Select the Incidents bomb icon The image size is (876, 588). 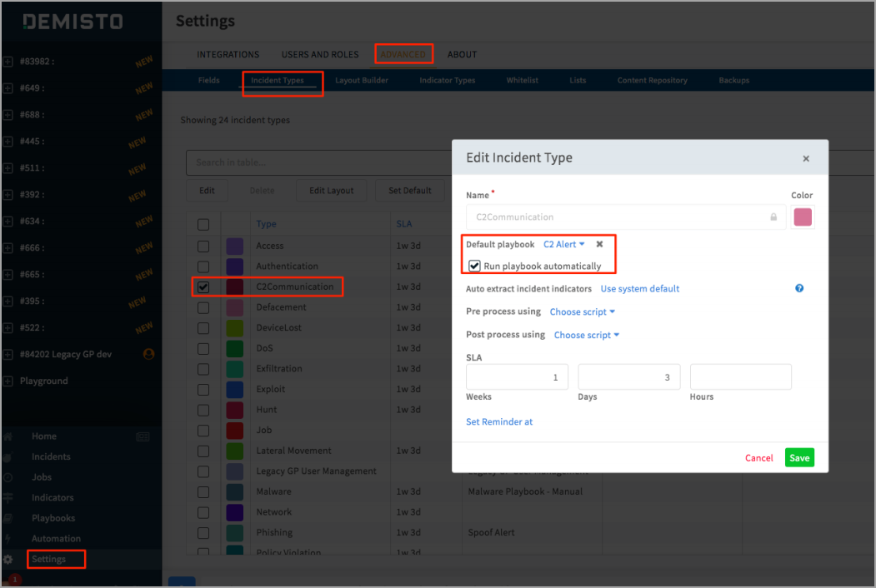click(x=8, y=456)
